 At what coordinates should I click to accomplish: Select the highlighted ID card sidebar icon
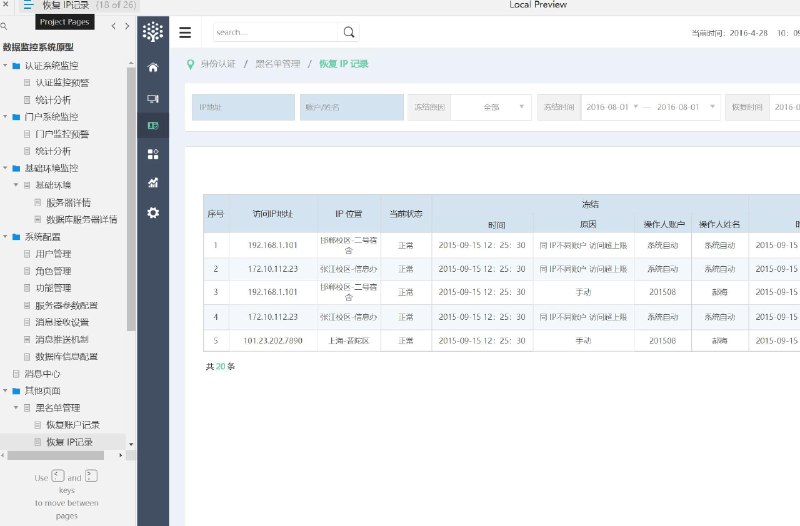click(153, 126)
